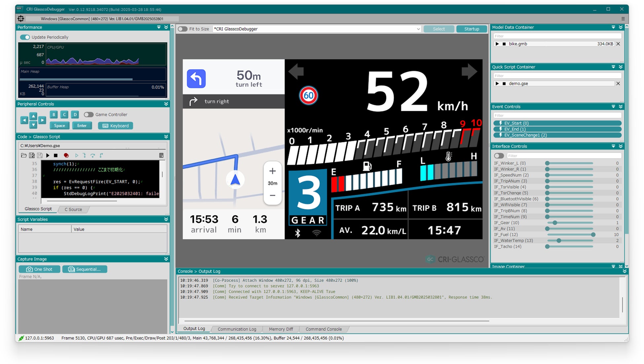Screen dimensions: 644x364
Task: Click the Save As icon in the script toolbar
Action: pyautogui.click(x=32, y=155)
